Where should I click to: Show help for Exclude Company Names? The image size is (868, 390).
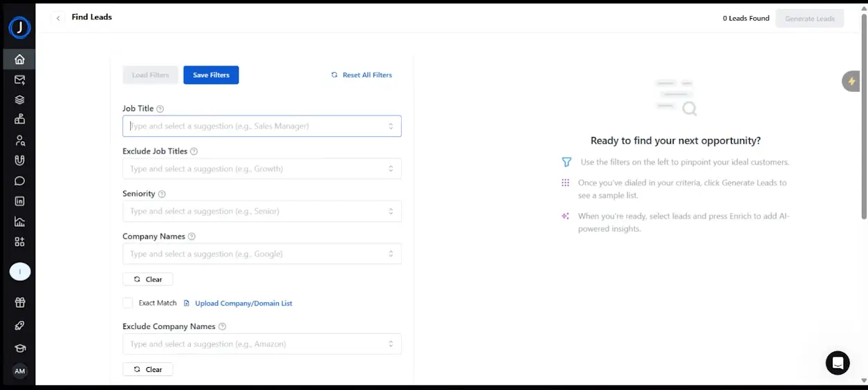[x=222, y=326]
